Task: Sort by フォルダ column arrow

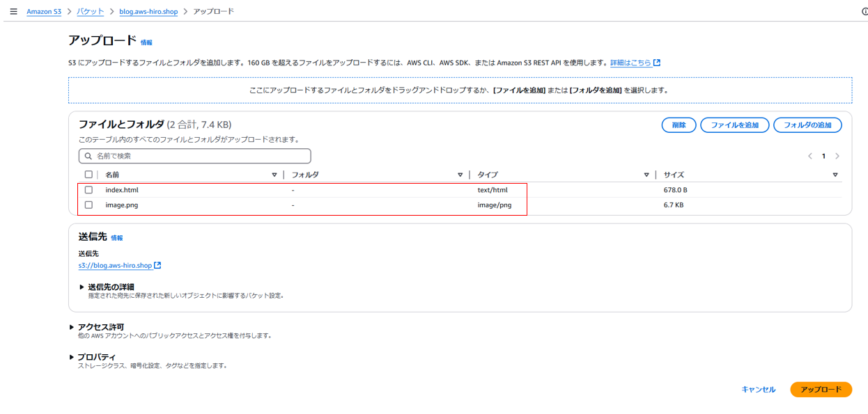Action: point(460,175)
